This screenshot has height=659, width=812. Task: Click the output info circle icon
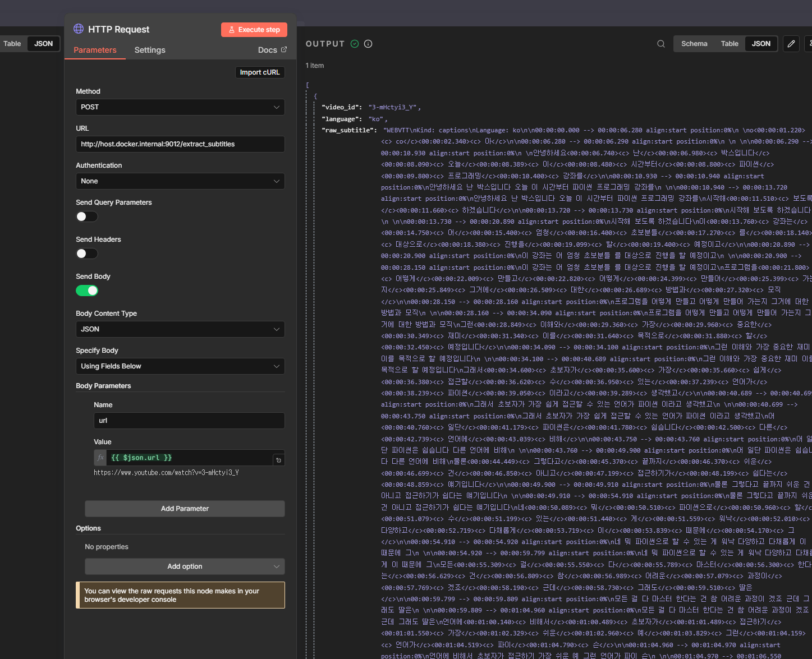click(x=368, y=44)
